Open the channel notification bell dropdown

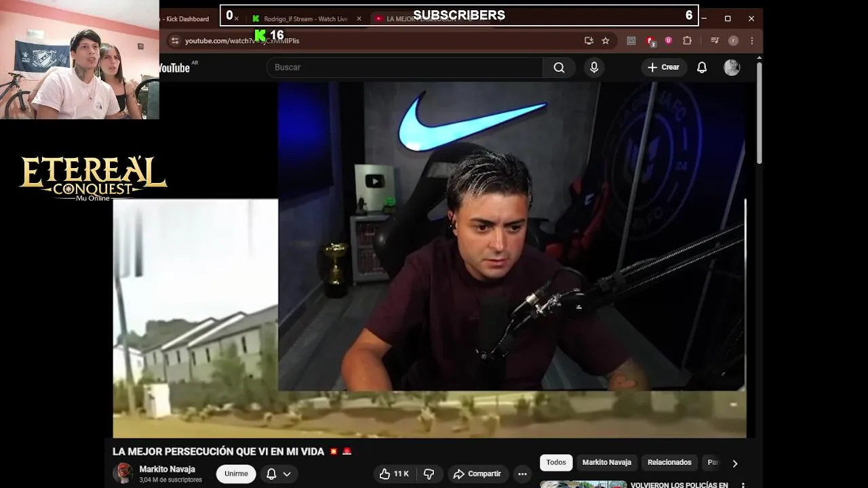[279, 474]
